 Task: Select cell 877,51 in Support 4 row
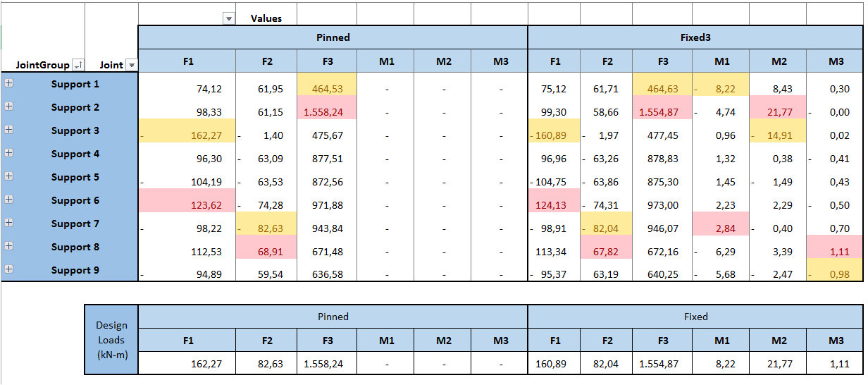pyautogui.click(x=328, y=159)
